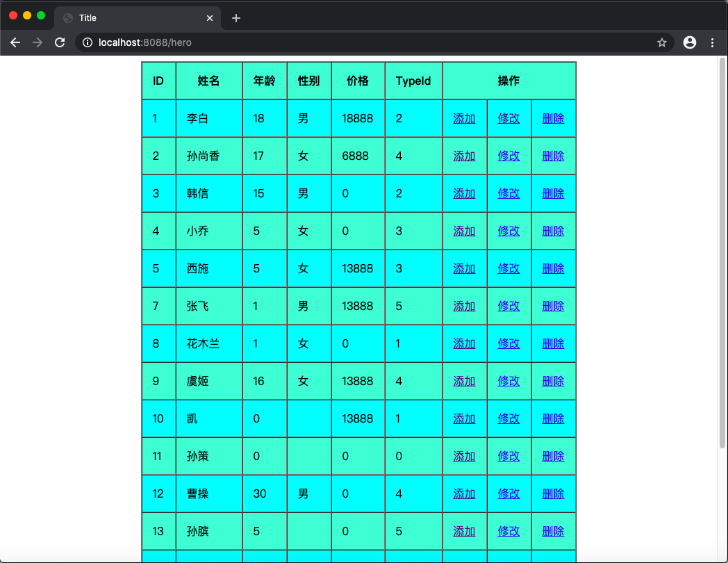Click inside the address bar
728x563 pixels.
click(278, 42)
